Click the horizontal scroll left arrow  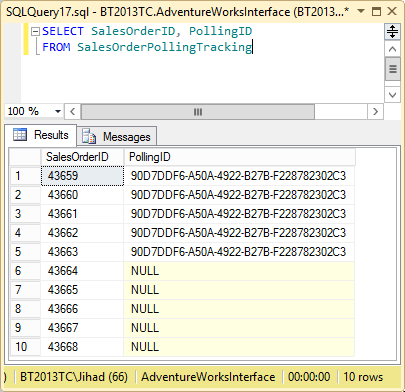click(x=73, y=111)
